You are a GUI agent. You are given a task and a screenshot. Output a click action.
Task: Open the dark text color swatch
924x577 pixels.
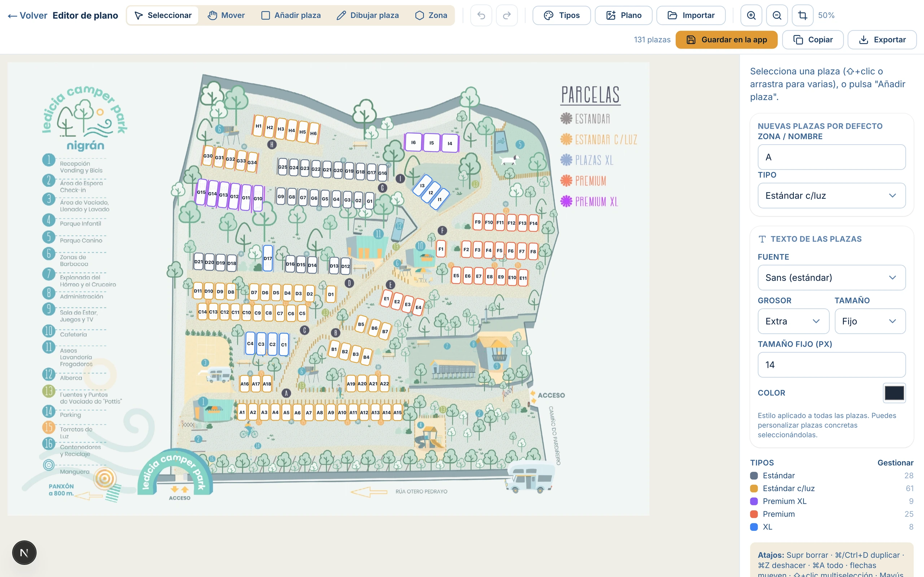click(x=894, y=393)
